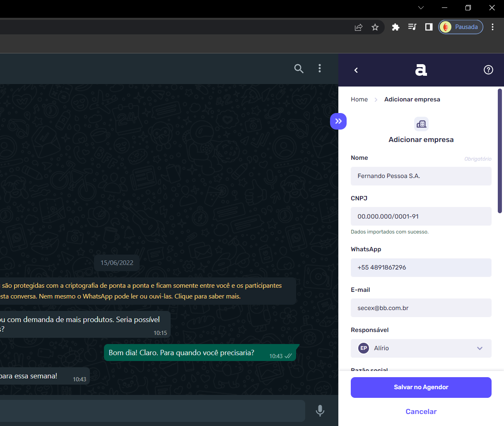This screenshot has height=426, width=504.
Task: Open the WhatsApp chat options menu
Action: pyautogui.click(x=320, y=68)
